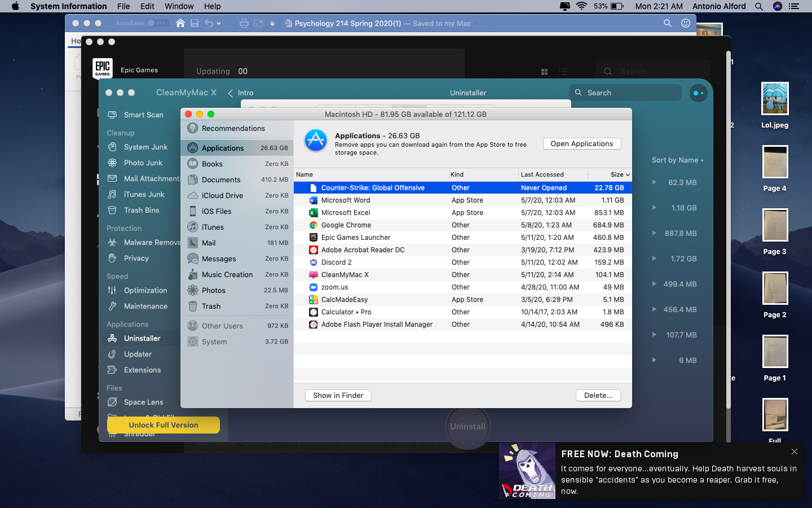Screen dimensions: 812x508
Task: Open the System Information app menu
Action: 68,6
